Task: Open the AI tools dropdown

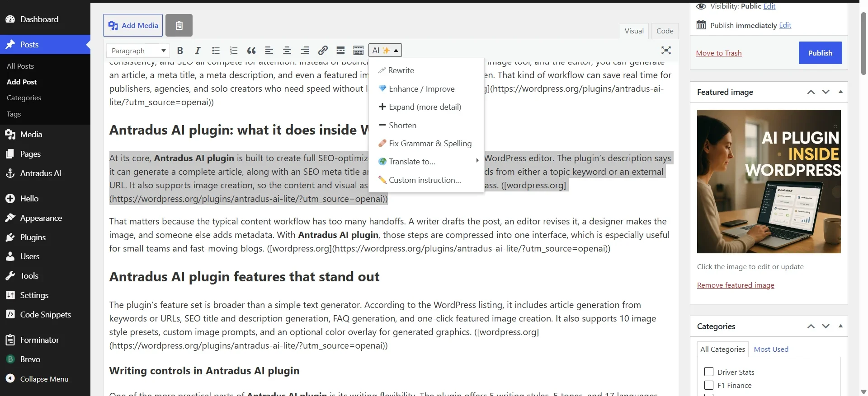Action: pos(385,51)
